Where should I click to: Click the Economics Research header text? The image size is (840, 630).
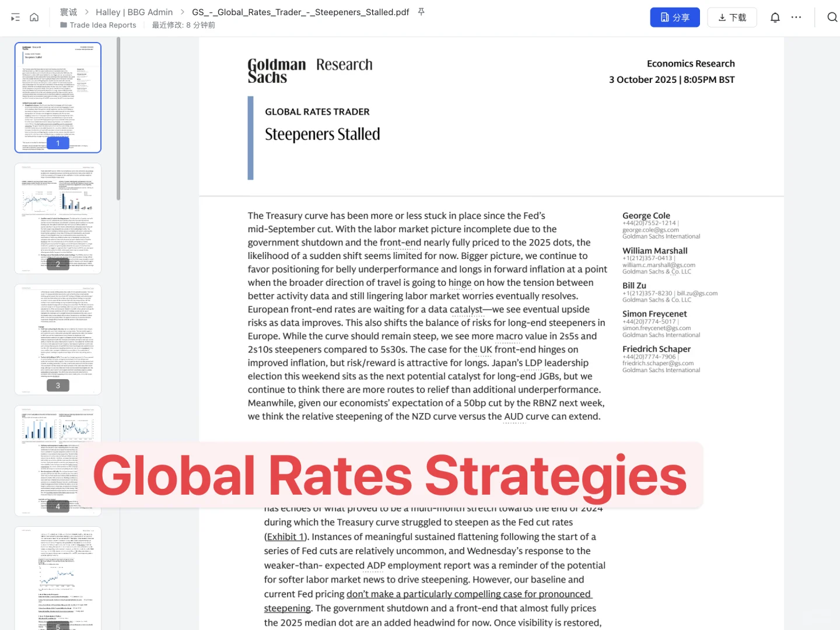691,64
